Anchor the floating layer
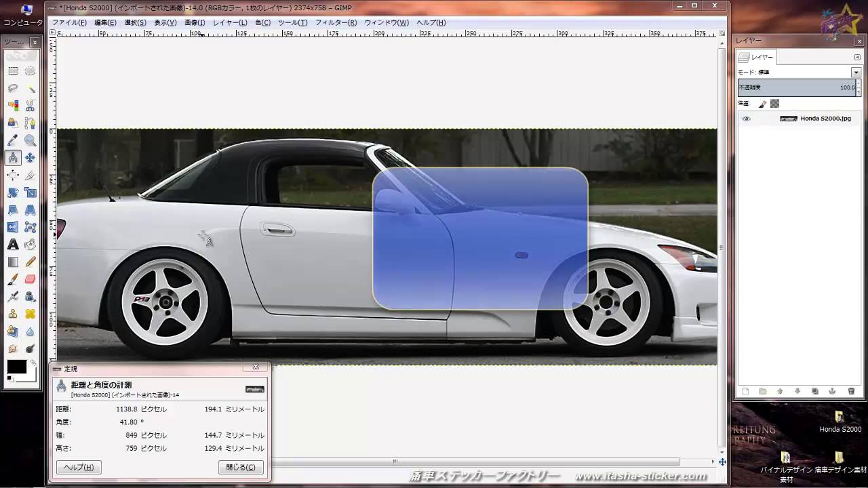The width and height of the screenshot is (868, 488). pos(833,391)
